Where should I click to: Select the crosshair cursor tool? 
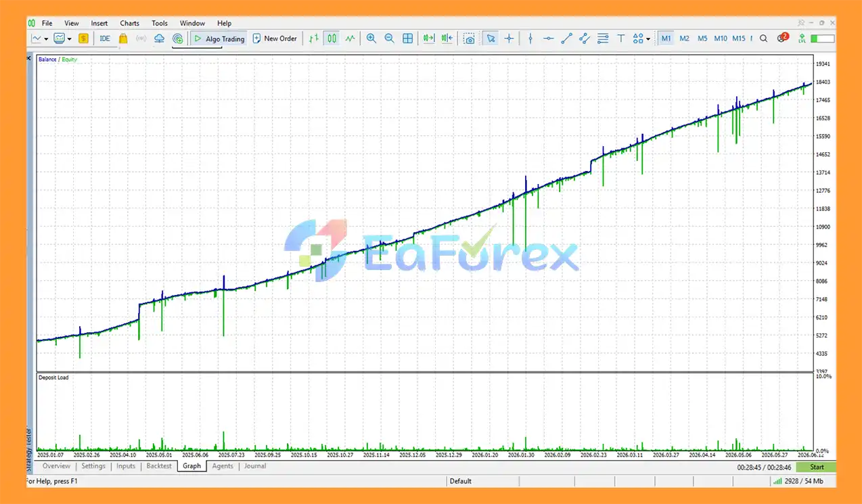tap(509, 39)
